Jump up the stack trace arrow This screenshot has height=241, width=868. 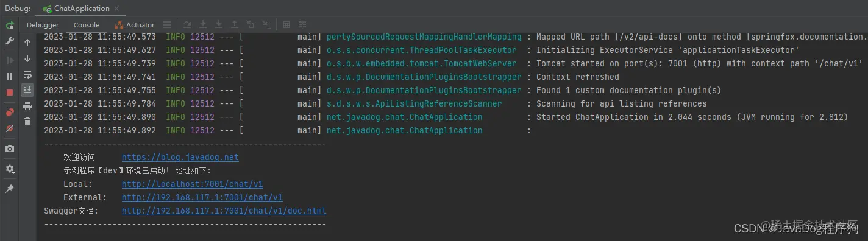point(27,43)
